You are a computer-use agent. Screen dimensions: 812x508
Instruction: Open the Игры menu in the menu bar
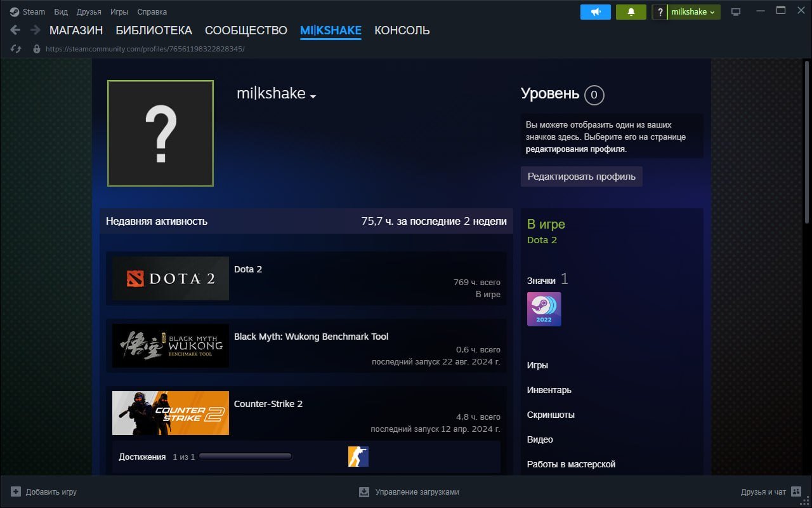(119, 12)
